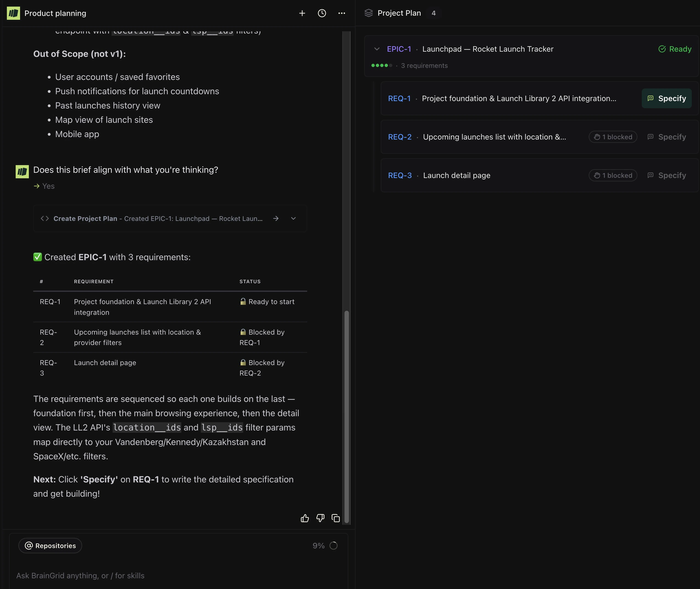The height and width of the screenshot is (589, 700).
Task: Start a new chat with the plus icon
Action: pyautogui.click(x=302, y=13)
